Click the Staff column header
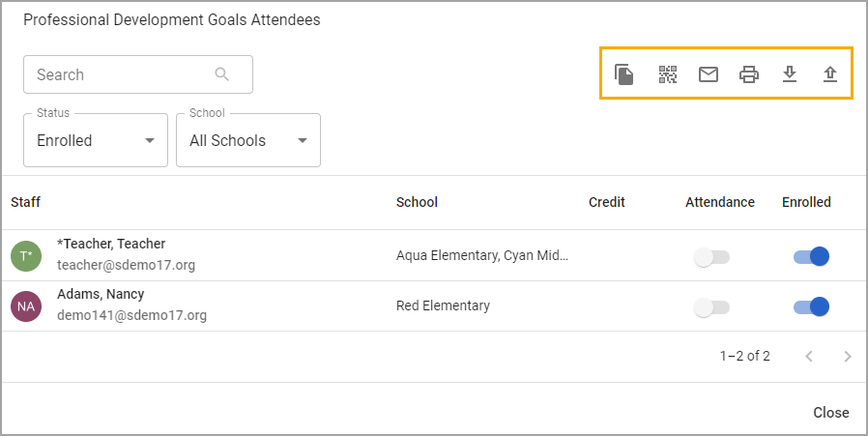868x436 pixels. [25, 202]
